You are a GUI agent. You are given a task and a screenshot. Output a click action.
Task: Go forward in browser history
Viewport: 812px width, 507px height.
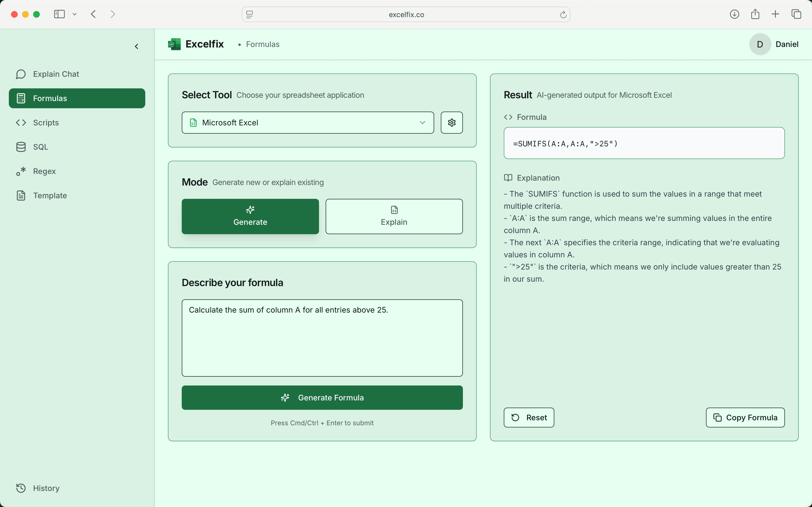point(113,14)
